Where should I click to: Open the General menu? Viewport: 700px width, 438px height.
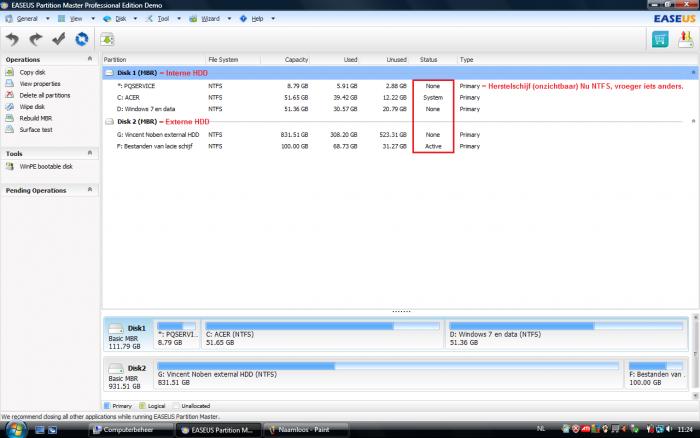point(27,19)
